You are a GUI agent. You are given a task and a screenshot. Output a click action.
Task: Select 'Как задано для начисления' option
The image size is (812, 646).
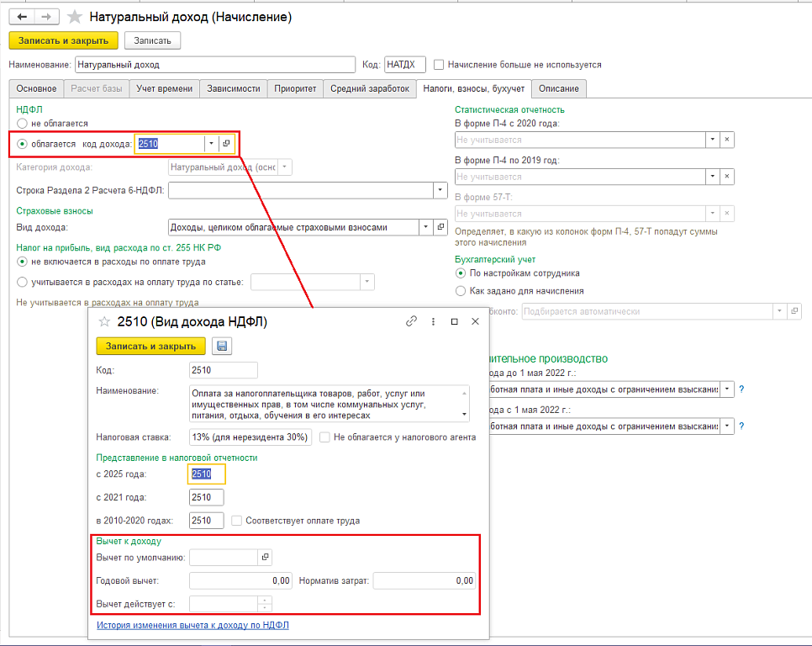point(460,291)
